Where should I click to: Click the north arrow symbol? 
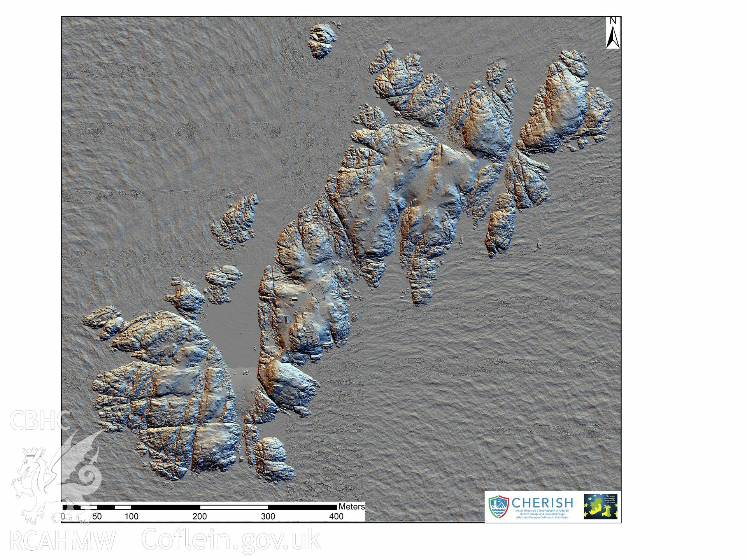[612, 33]
